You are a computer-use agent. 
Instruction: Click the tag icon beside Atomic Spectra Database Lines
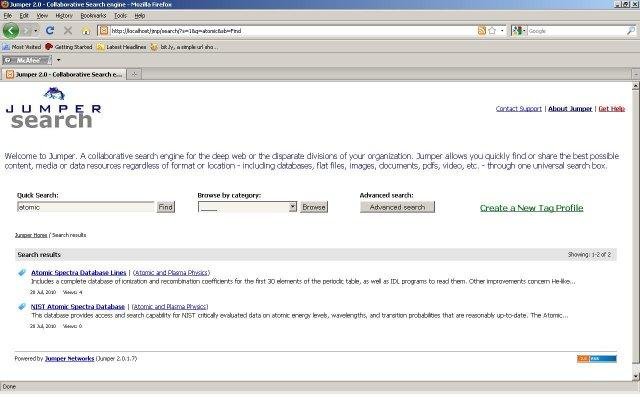[x=22, y=273]
